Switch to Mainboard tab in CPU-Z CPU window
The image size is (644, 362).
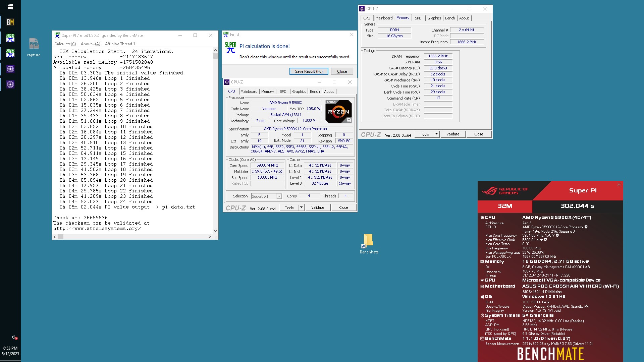tap(249, 92)
